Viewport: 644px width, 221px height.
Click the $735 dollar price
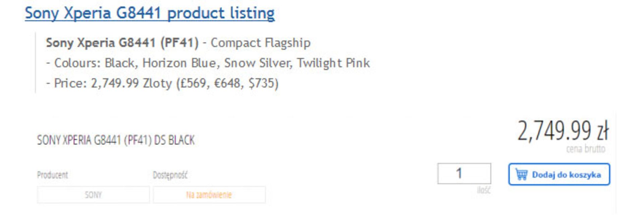point(263,83)
